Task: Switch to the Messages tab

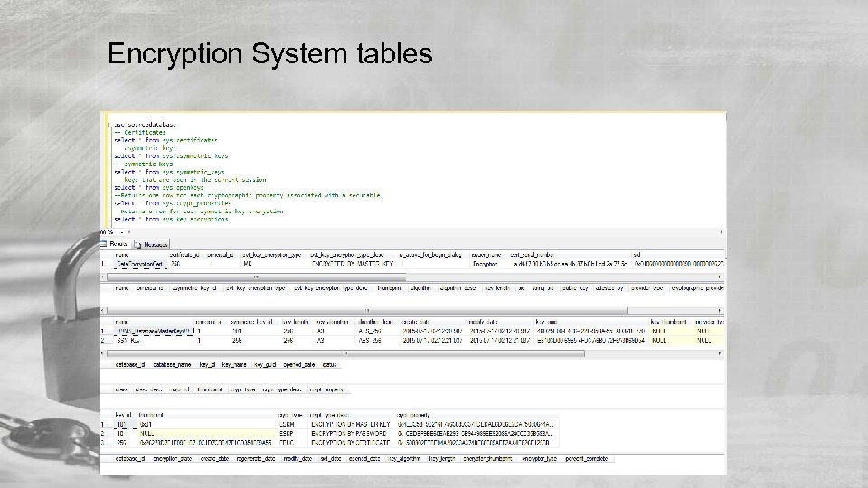Action: (151, 244)
